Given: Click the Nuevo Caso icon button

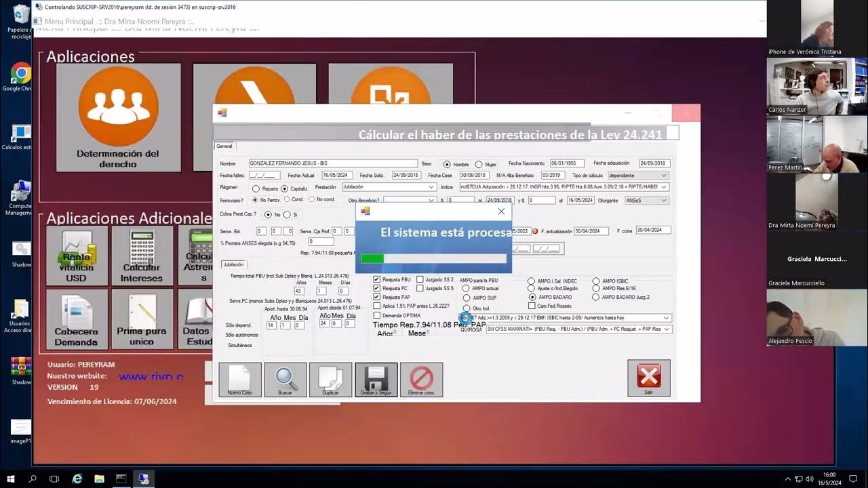Looking at the screenshot, I should coord(239,379).
